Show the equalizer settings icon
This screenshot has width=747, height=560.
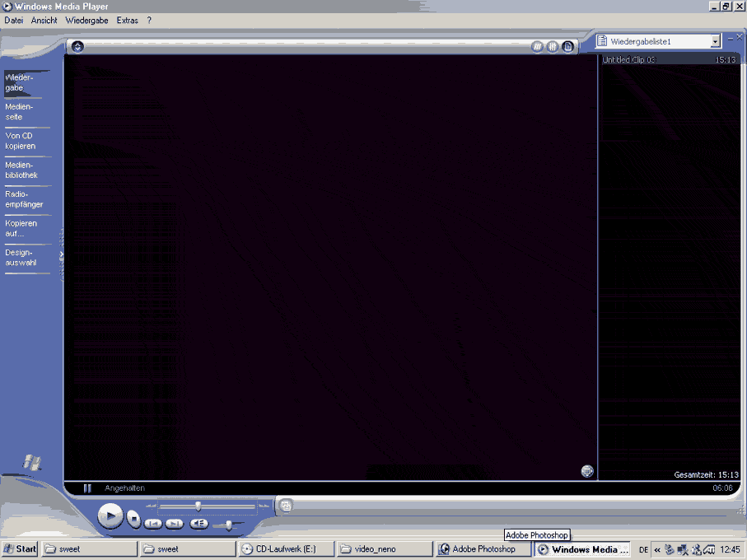click(x=553, y=47)
